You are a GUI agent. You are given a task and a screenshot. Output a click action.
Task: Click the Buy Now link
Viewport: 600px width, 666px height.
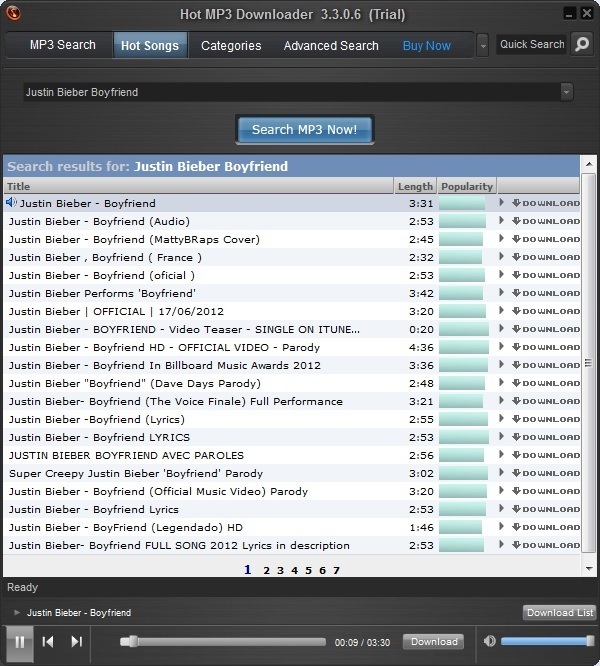pyautogui.click(x=426, y=45)
